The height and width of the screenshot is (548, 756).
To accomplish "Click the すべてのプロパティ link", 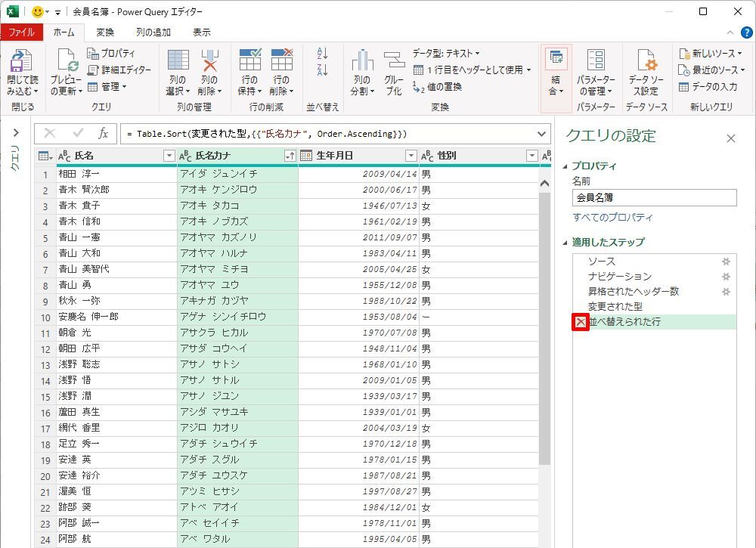I will tap(612, 218).
